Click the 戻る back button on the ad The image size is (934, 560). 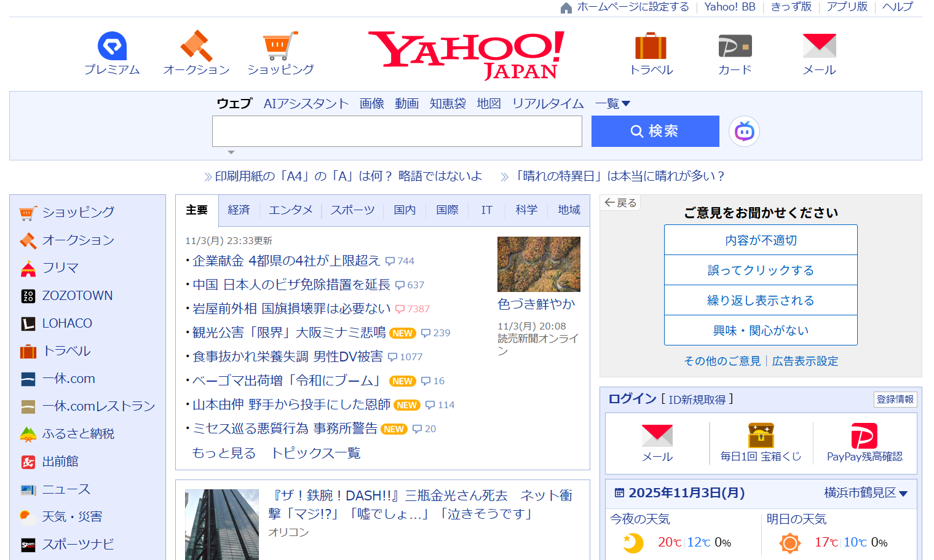coord(620,203)
